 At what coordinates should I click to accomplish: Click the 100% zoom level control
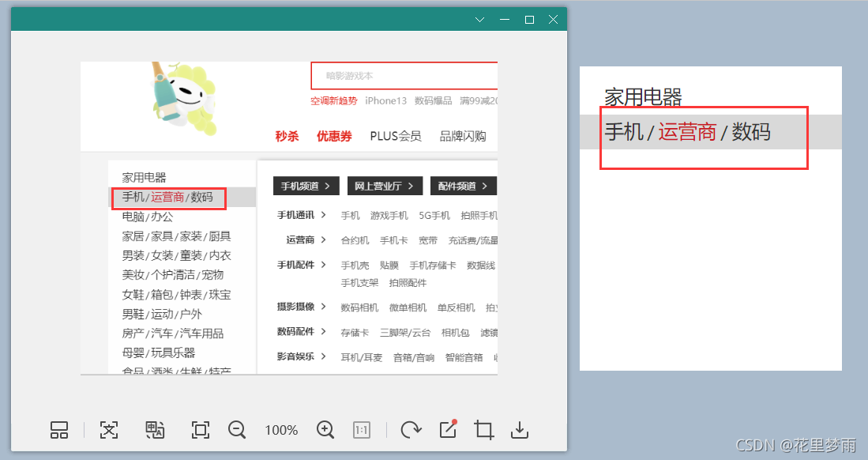tap(280, 430)
